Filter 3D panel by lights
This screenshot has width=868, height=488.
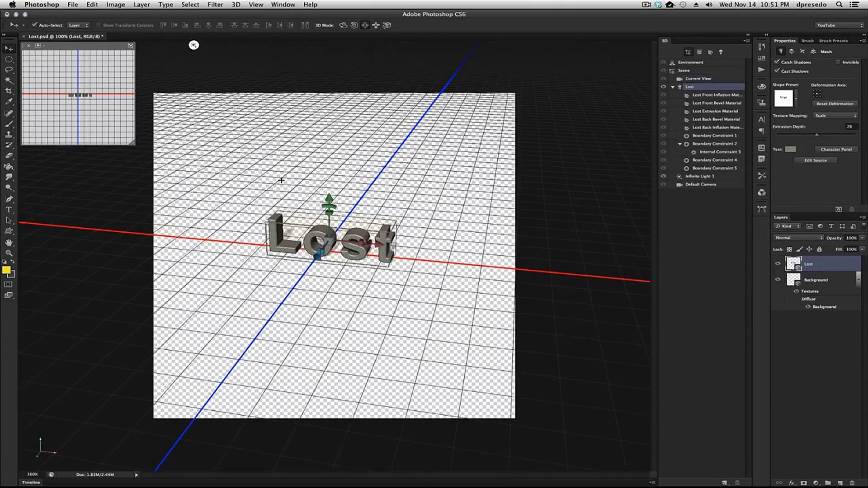tap(721, 52)
